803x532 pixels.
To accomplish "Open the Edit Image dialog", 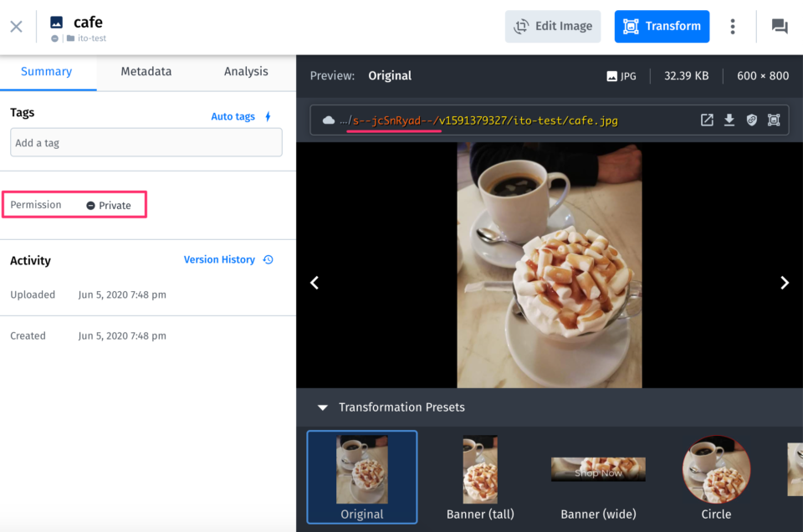I will tap(552, 26).
